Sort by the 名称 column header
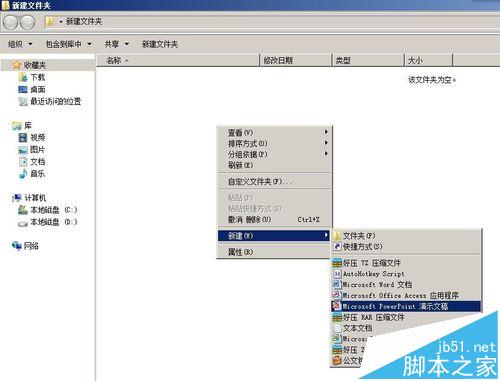 click(x=178, y=60)
